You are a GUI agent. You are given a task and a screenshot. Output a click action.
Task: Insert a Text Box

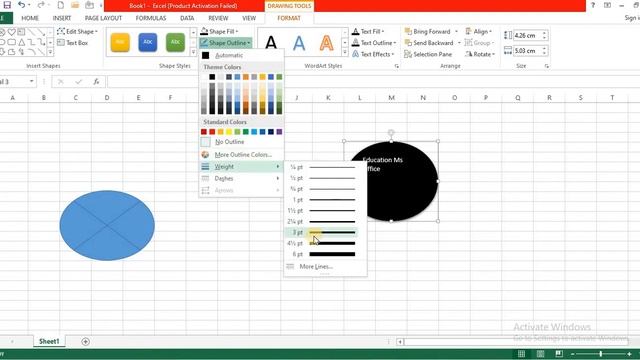pyautogui.click(x=73, y=42)
